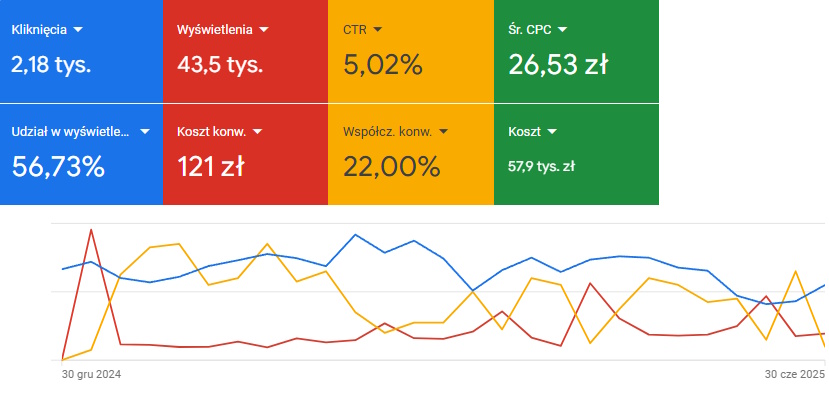Open the Kliknięcia metric dropdown arrow
This screenshot has height=394, width=829.
click(78, 30)
